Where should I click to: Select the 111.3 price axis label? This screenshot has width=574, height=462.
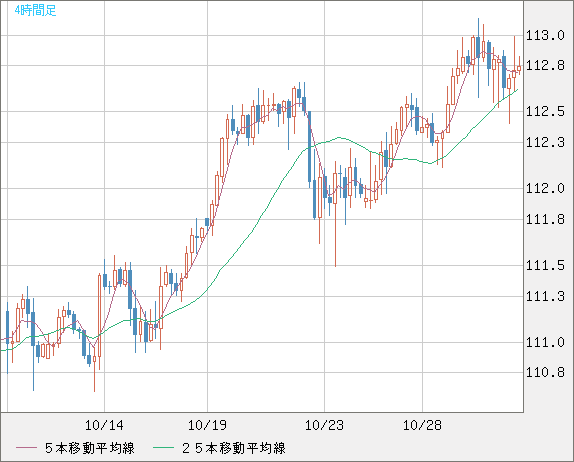pyautogui.click(x=545, y=296)
